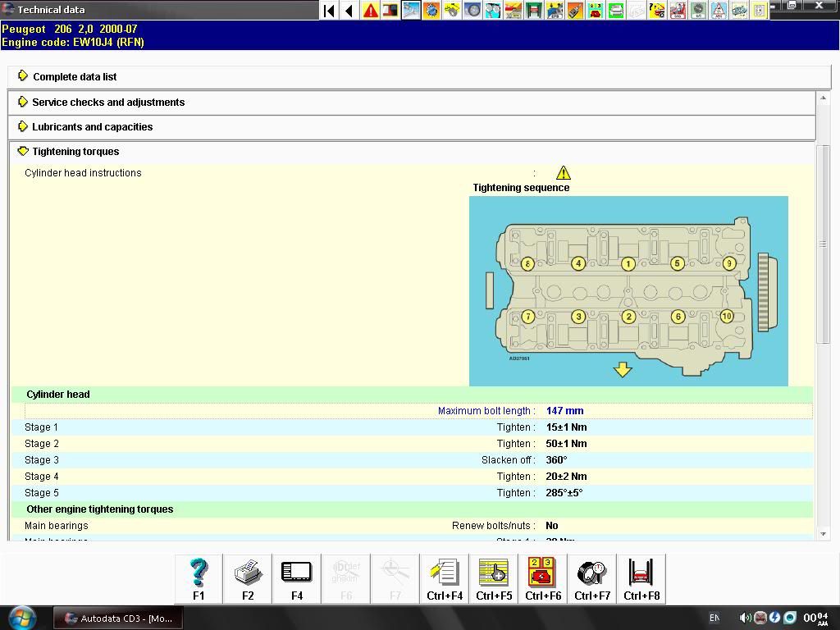Click the previous page arrow in toolbar

tap(349, 11)
